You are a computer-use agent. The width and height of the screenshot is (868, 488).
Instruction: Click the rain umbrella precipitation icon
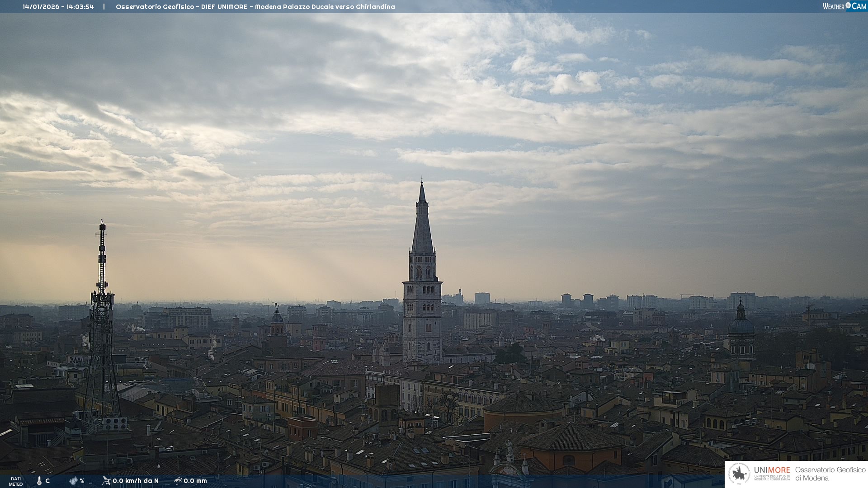pyautogui.click(x=178, y=481)
